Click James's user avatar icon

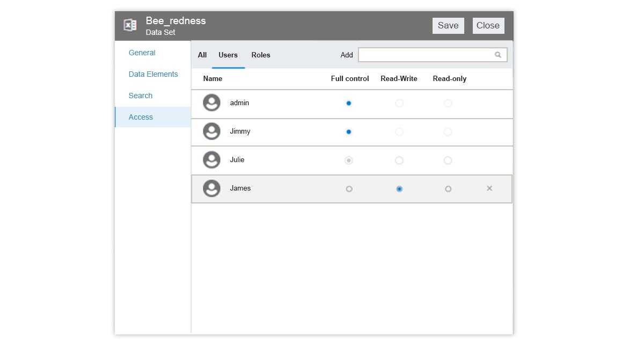click(x=212, y=188)
